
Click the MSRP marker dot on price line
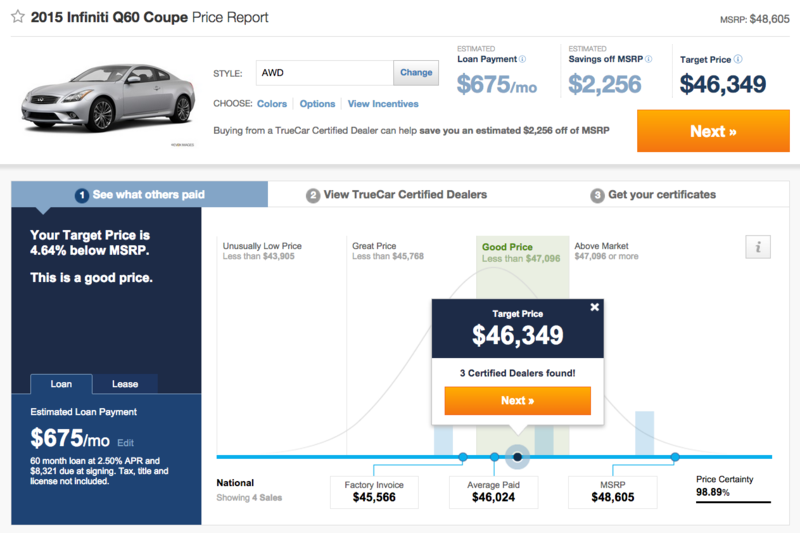click(x=675, y=456)
